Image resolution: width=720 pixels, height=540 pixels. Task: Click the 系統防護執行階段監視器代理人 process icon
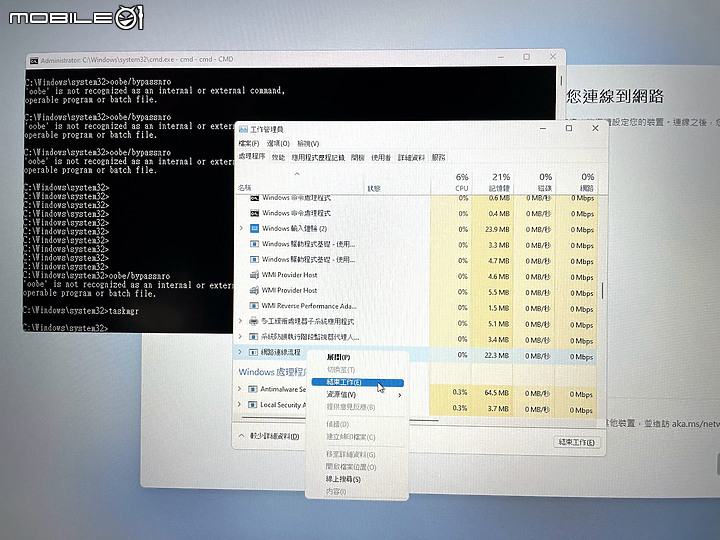(253, 337)
